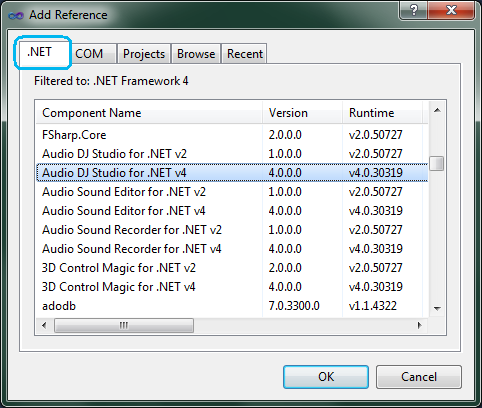Confirm with the OK button
The height and width of the screenshot is (408, 482).
point(326,377)
